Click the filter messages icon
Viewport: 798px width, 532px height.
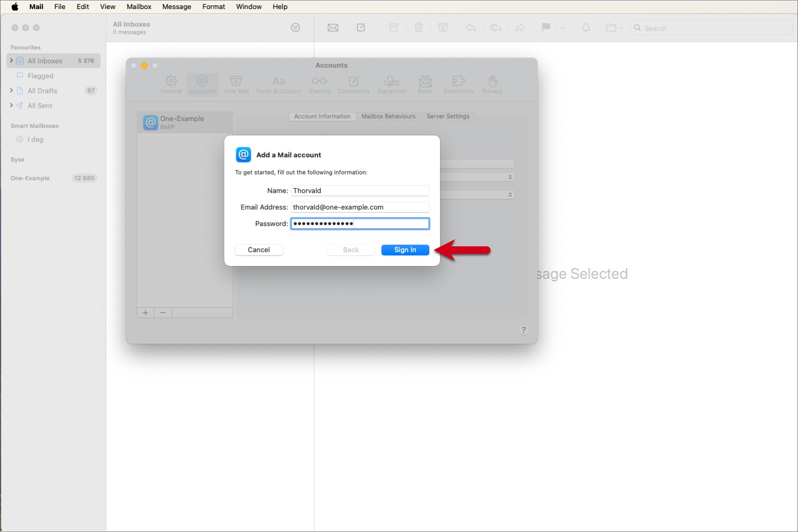point(296,28)
